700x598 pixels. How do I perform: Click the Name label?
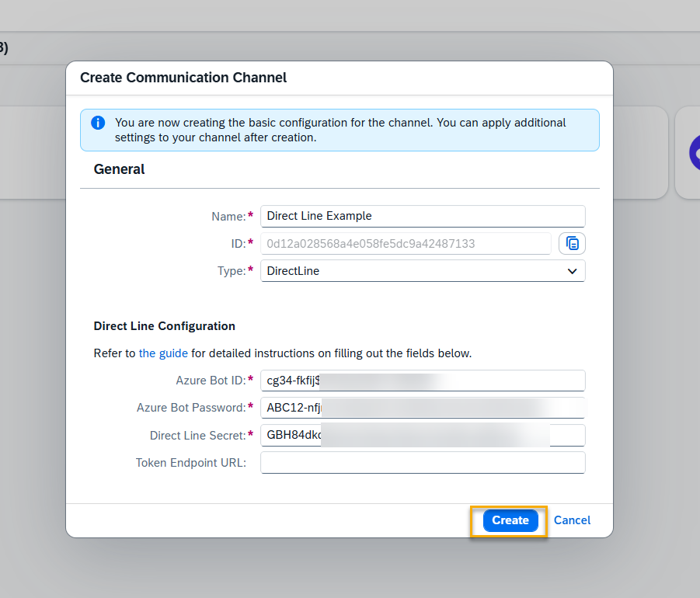(228, 217)
